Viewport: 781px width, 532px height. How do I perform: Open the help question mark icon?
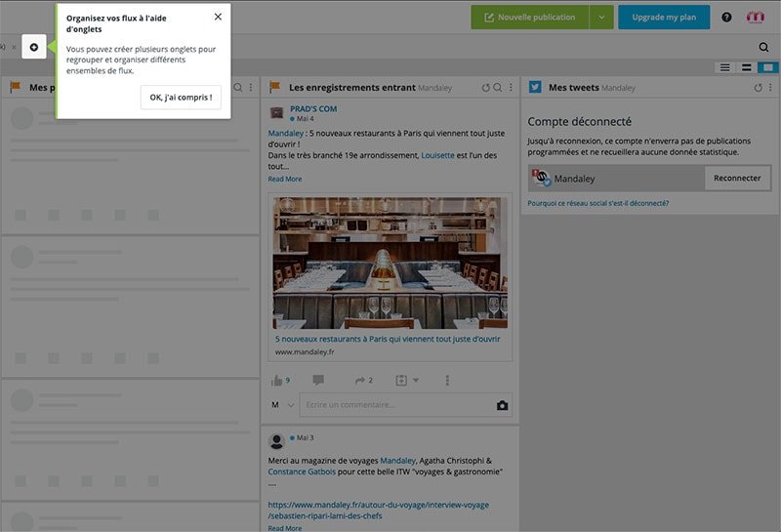tap(726, 17)
